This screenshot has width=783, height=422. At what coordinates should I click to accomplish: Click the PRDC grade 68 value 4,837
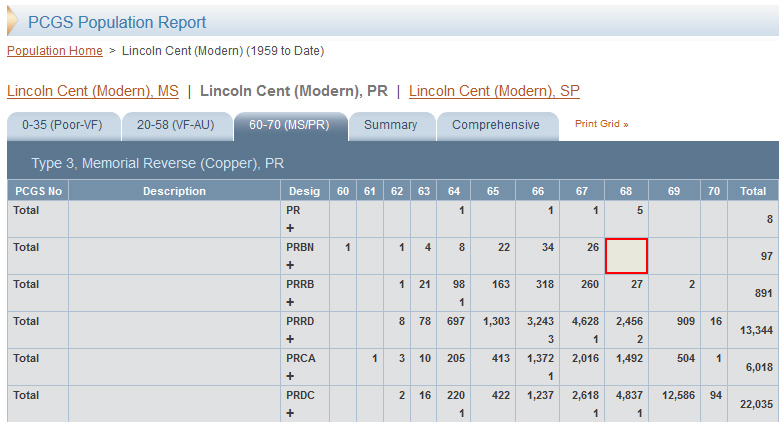pos(629,395)
